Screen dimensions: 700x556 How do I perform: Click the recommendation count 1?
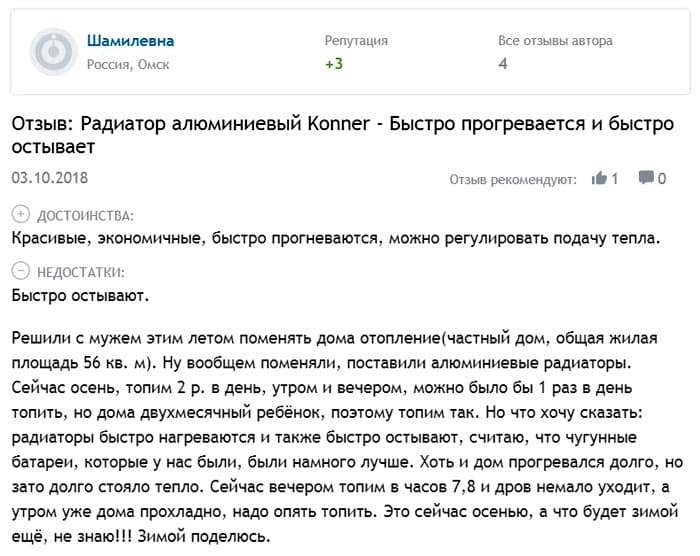615,178
